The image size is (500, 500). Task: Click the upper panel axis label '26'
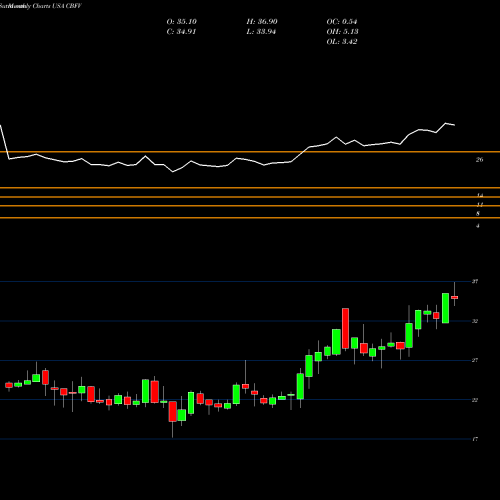point(479,160)
